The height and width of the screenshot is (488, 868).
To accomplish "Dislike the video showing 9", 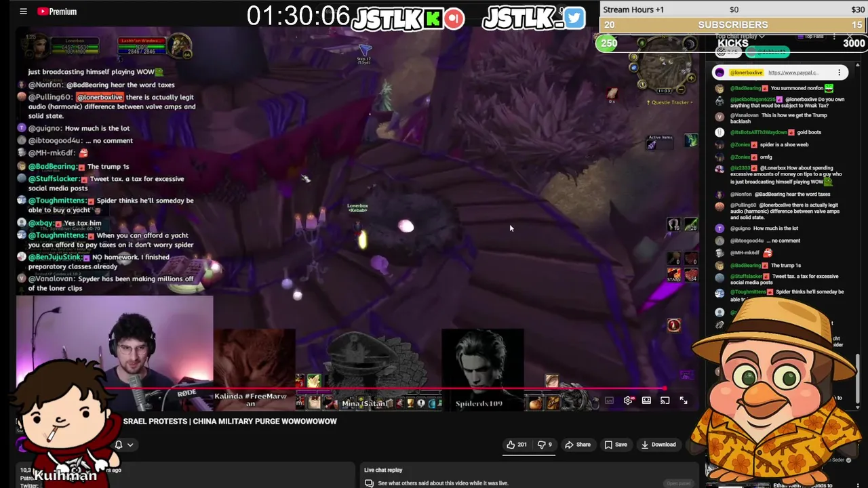I will click(x=545, y=445).
